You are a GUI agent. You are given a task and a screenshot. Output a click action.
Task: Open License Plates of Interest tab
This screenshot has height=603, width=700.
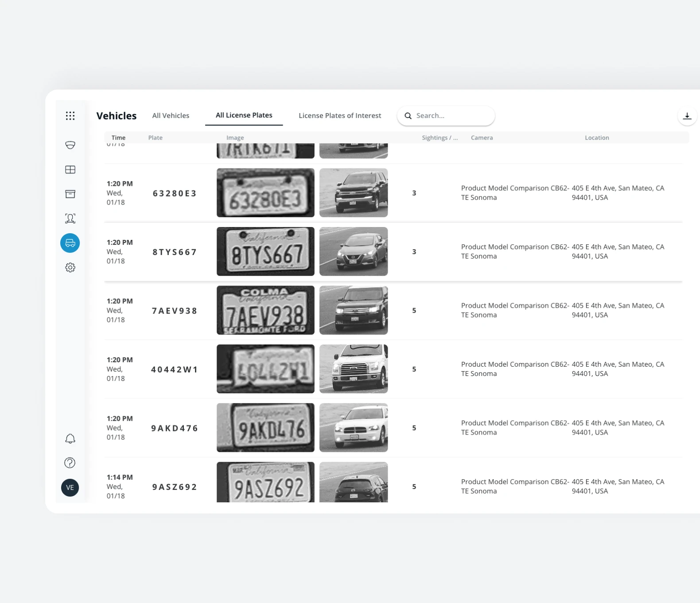click(340, 116)
